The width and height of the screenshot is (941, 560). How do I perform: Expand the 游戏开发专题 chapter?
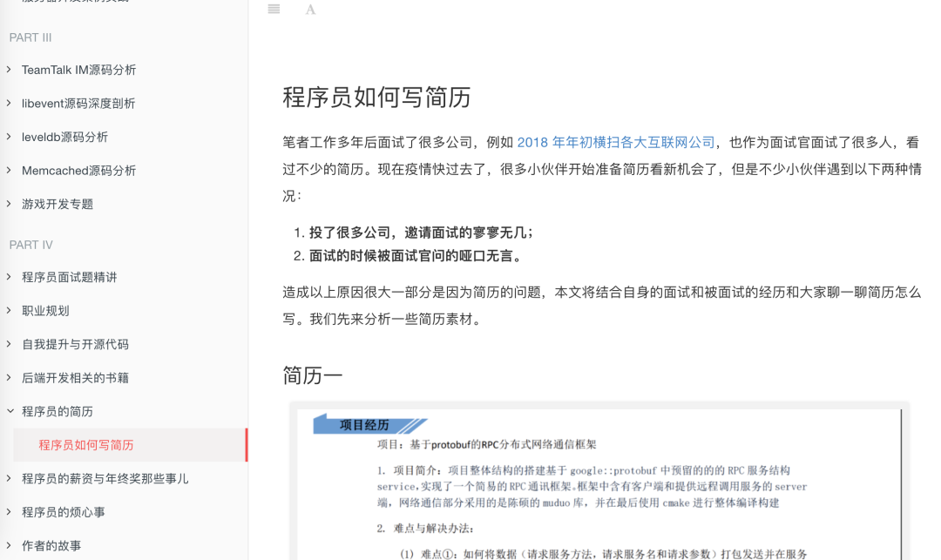coord(58,204)
